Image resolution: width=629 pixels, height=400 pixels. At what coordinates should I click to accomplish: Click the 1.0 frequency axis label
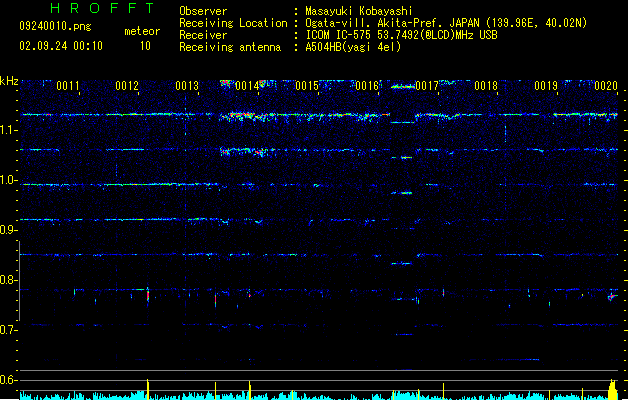click(x=8, y=180)
